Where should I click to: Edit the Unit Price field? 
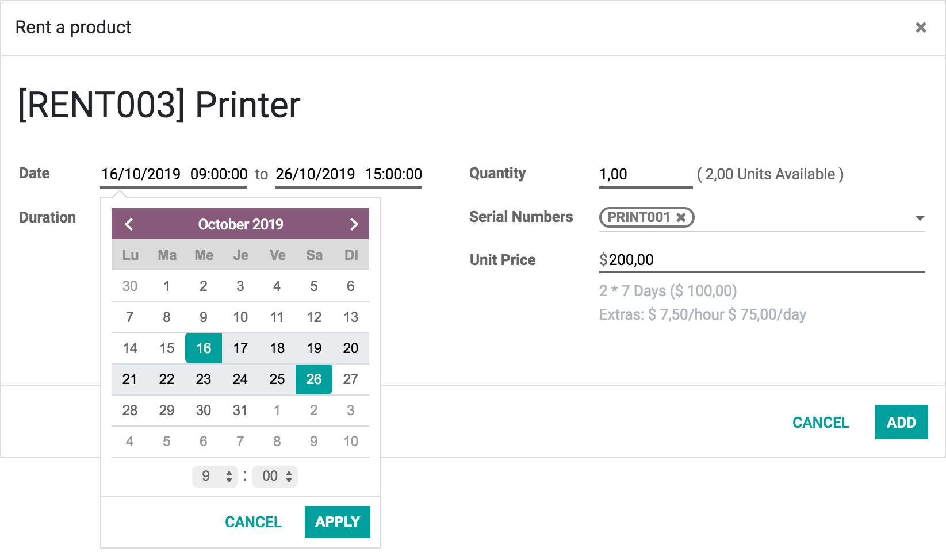(690, 260)
